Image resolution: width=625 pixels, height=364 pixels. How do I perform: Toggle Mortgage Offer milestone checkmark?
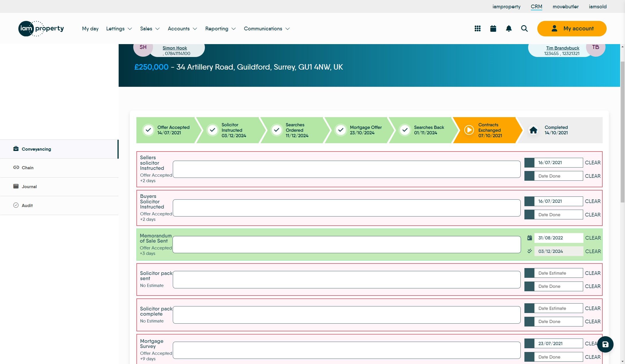click(x=341, y=130)
